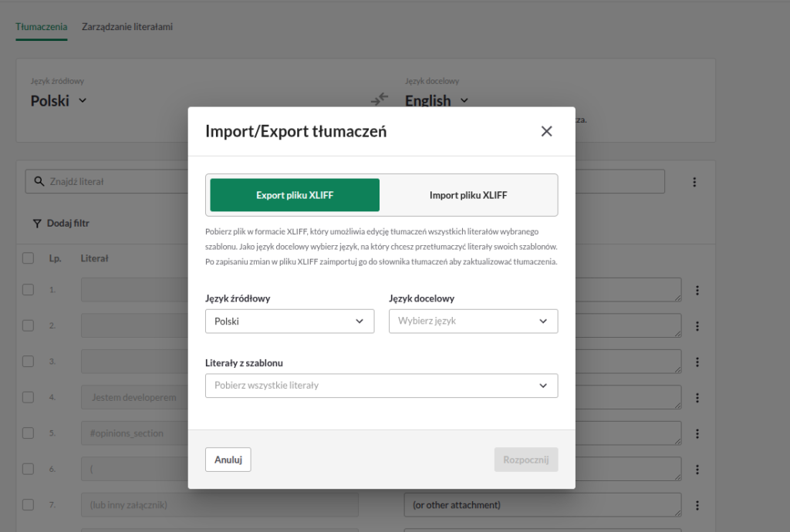Toggle the select-all checkbox in table header
790x532 pixels.
(x=29, y=258)
